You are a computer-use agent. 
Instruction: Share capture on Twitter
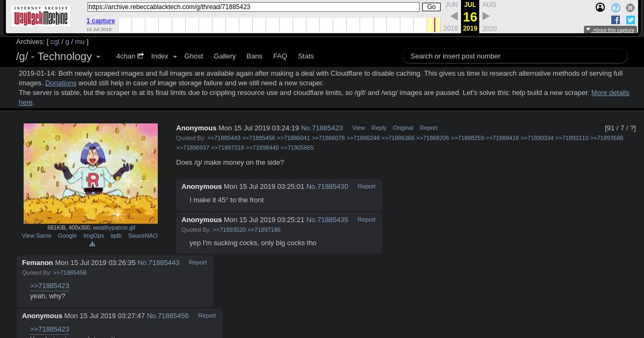point(631,20)
